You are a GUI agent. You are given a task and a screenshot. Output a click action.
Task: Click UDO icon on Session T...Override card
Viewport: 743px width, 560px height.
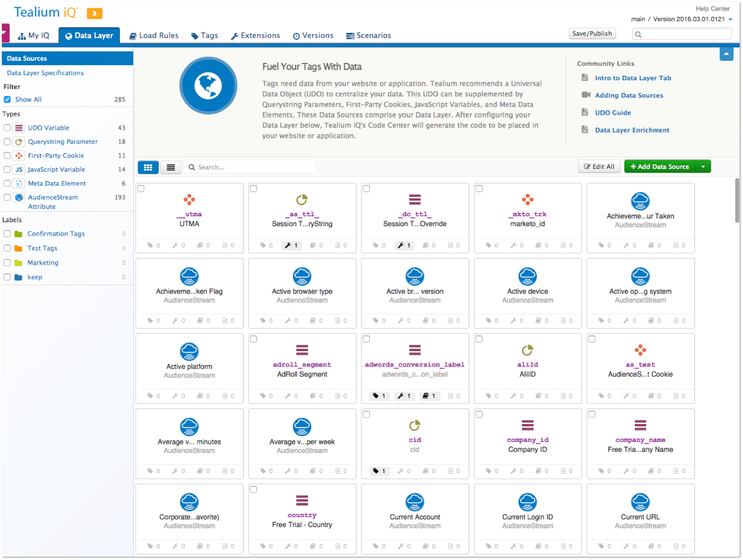pos(415,199)
